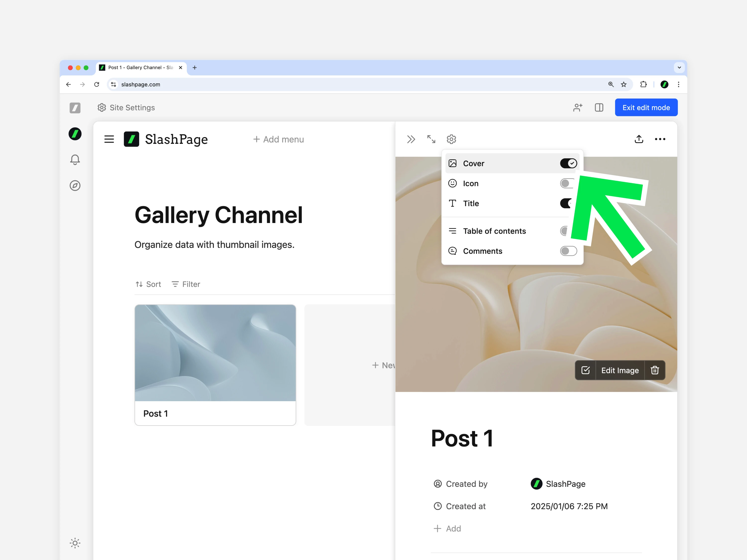Viewport: 747px width, 560px height.
Task: Click the channel description text
Action: [x=214, y=244]
